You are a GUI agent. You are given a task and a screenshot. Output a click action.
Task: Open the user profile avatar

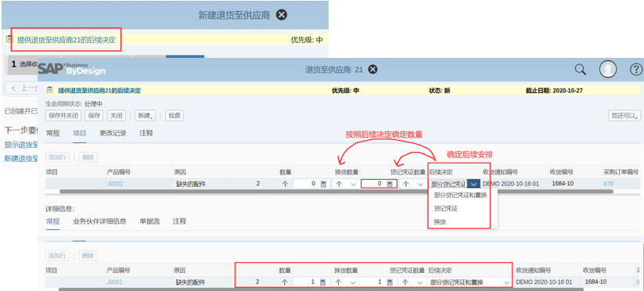608,70
